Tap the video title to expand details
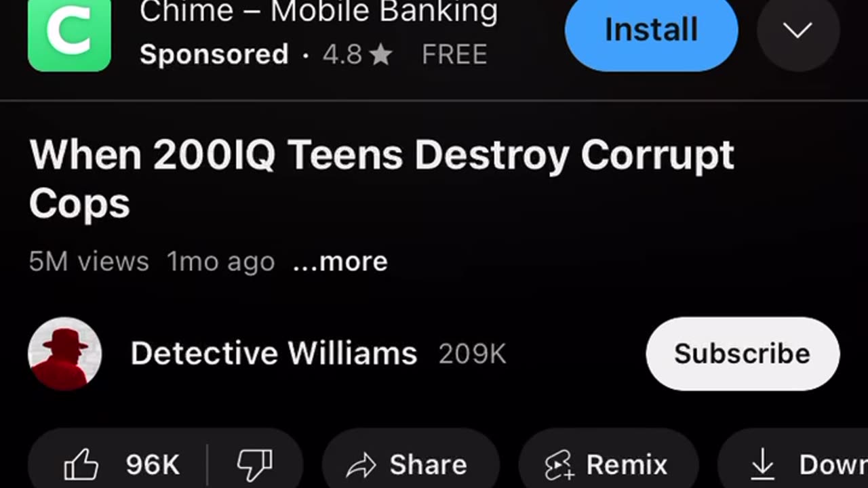 coord(382,179)
